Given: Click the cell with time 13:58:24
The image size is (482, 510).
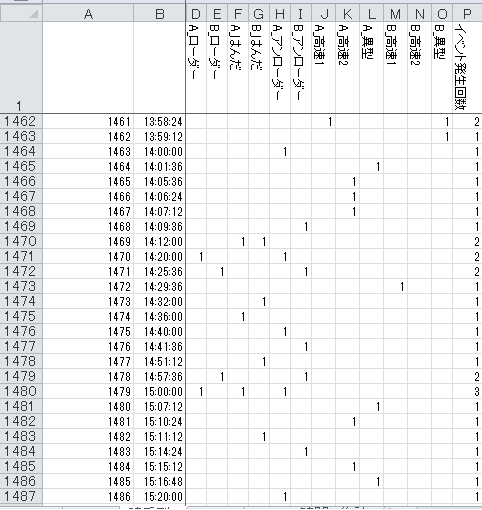Looking at the screenshot, I should [x=160, y=122].
